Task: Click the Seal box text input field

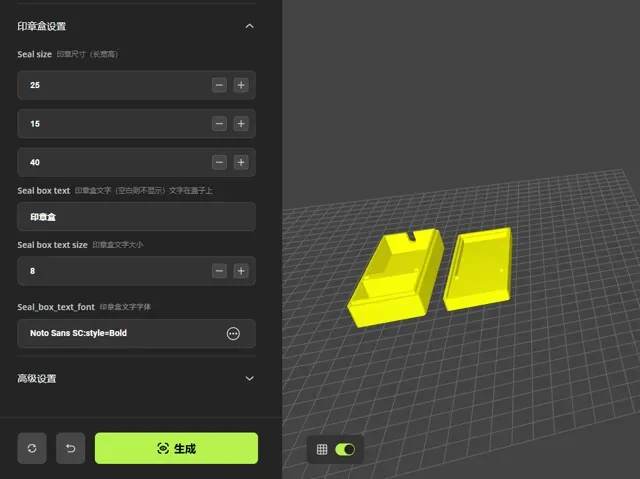Action: click(x=136, y=217)
